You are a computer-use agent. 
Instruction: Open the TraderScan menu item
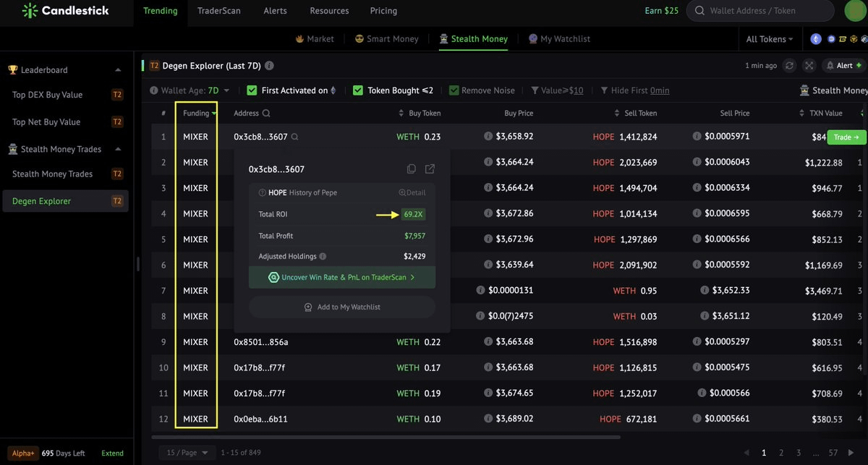(219, 11)
